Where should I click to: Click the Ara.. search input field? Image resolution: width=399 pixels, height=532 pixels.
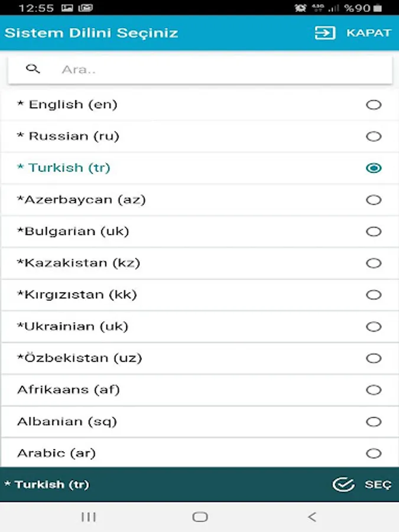pyautogui.click(x=219, y=70)
